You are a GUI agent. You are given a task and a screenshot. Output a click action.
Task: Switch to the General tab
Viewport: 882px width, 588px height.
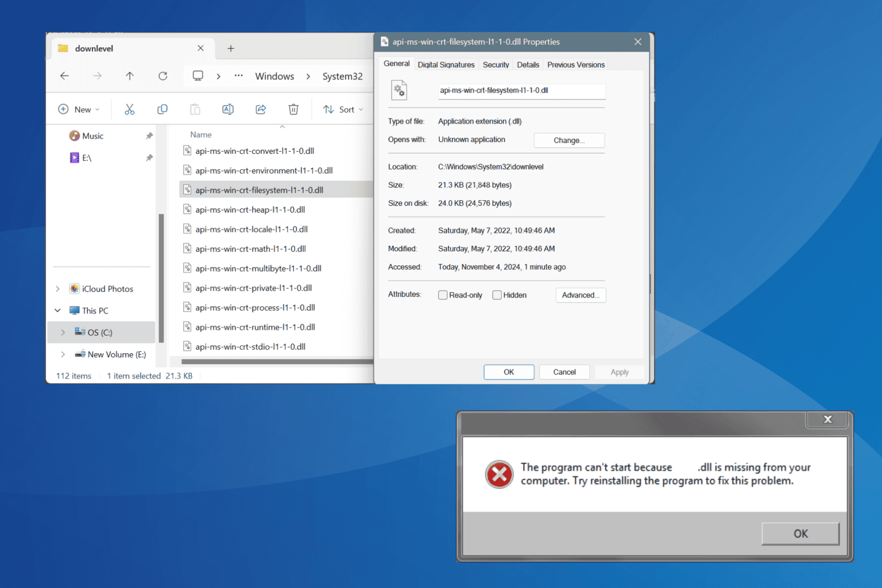coord(396,64)
